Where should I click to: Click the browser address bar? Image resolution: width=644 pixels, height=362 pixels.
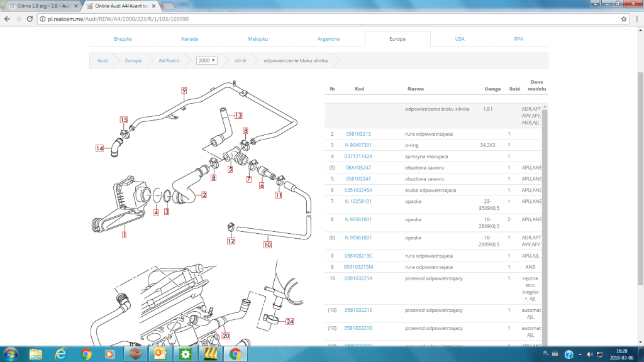(328, 19)
